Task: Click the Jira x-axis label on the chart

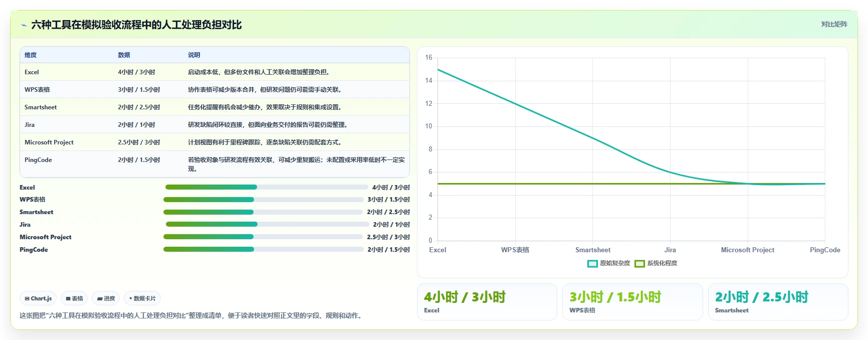Action: (670, 250)
